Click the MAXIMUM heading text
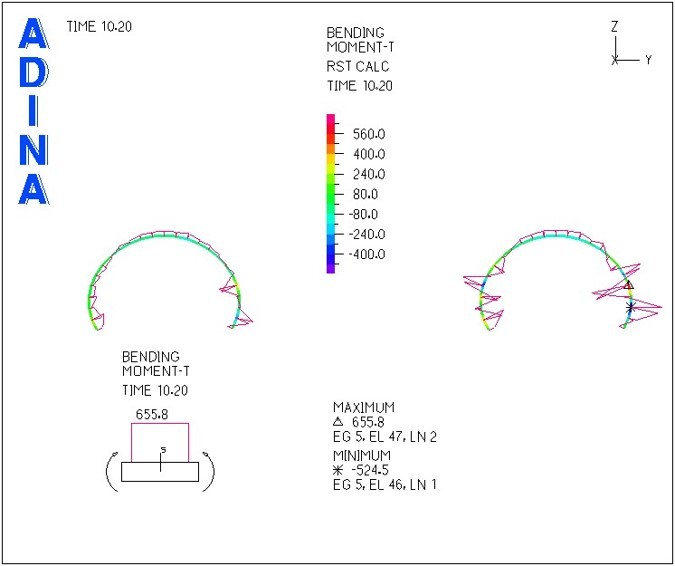Image resolution: width=675 pixels, height=566 pixels. point(364,408)
